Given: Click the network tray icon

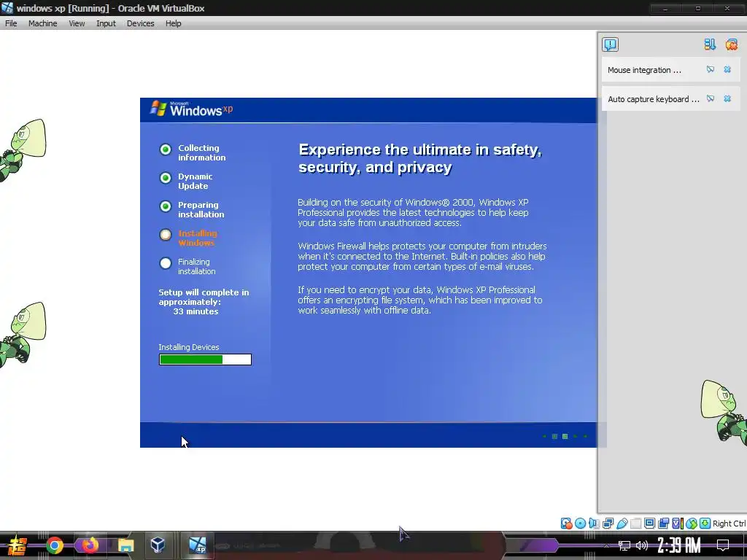Looking at the screenshot, I should pyautogui.click(x=624, y=545).
